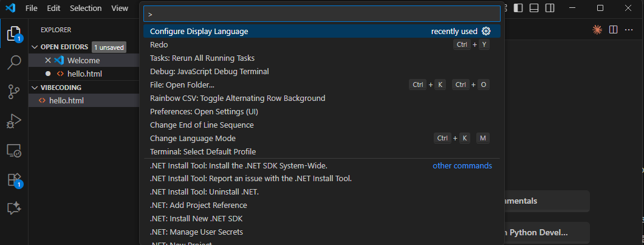Toggle the primary side bar visibility
The width and height of the screenshot is (644, 245).
tap(518, 8)
